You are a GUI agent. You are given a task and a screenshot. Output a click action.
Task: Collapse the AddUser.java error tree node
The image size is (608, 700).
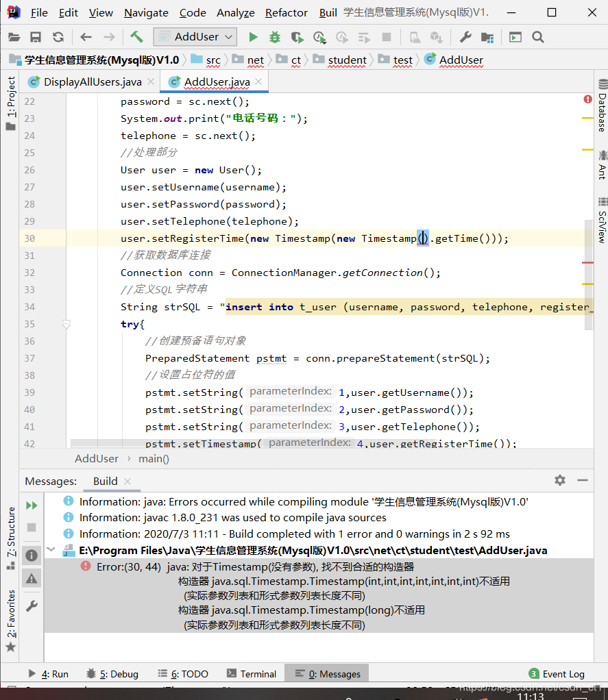(51, 549)
